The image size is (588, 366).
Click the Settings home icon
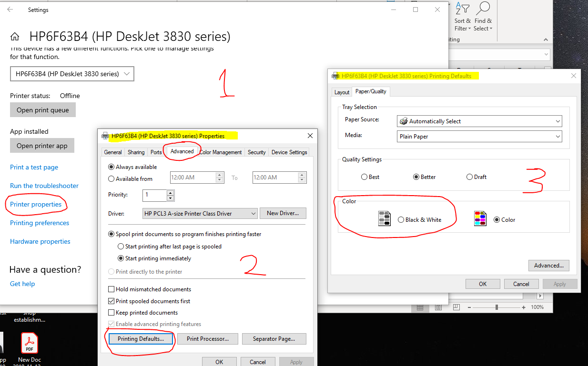pyautogui.click(x=15, y=37)
